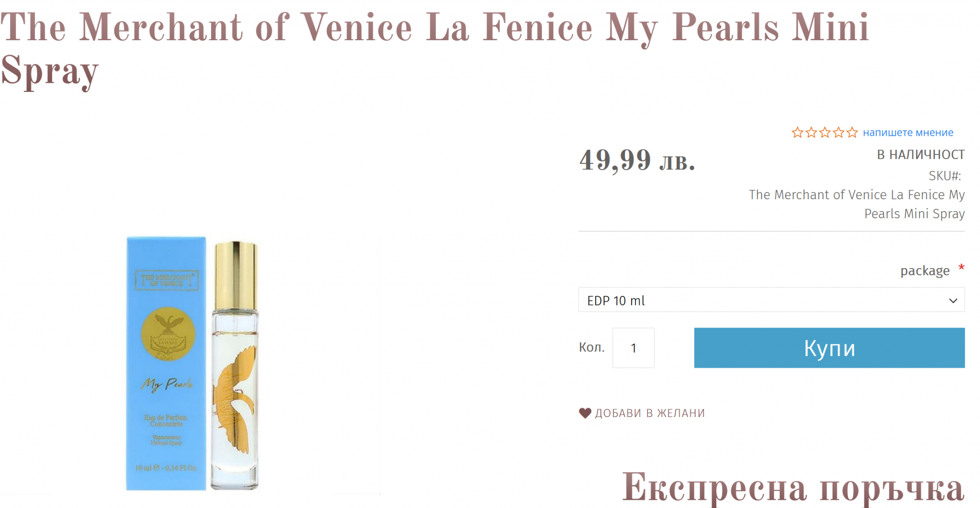Click the 'ДОБАВИ В ЖЕЛАНИ' wishlist link
Image resolution: width=980 pixels, height=508 pixels.
649,413
